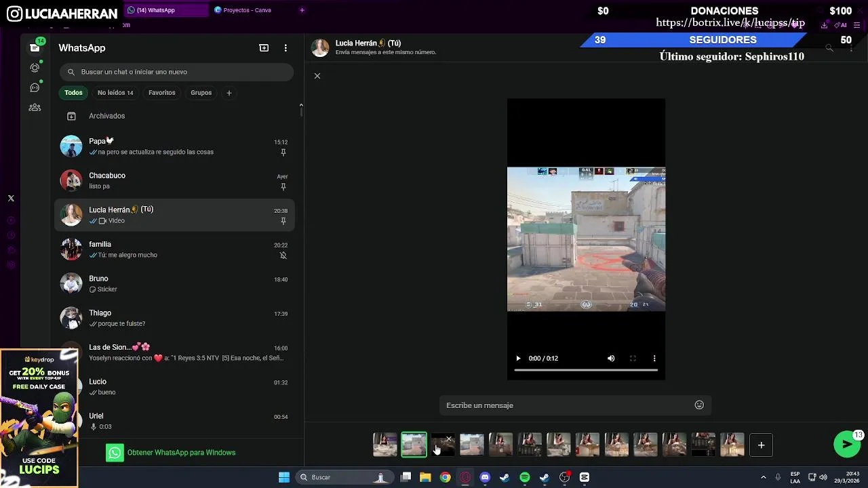
Task: Send the 13 attachments with the green send button
Action: coord(847,444)
